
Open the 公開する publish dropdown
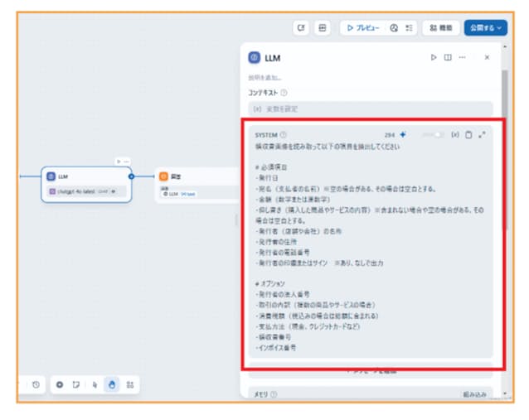(485, 27)
